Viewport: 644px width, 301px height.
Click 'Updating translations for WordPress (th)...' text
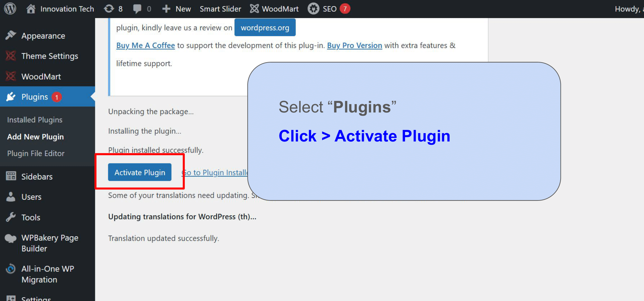182,217
